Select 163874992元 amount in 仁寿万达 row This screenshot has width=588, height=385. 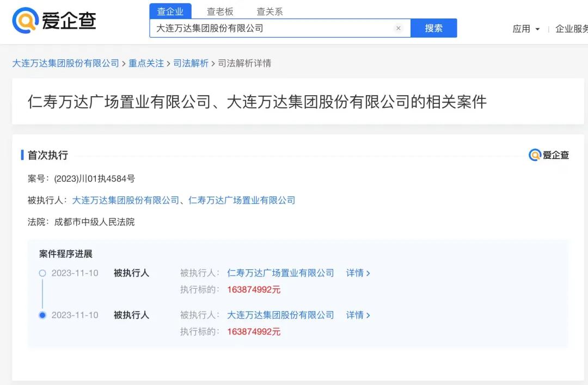254,289
